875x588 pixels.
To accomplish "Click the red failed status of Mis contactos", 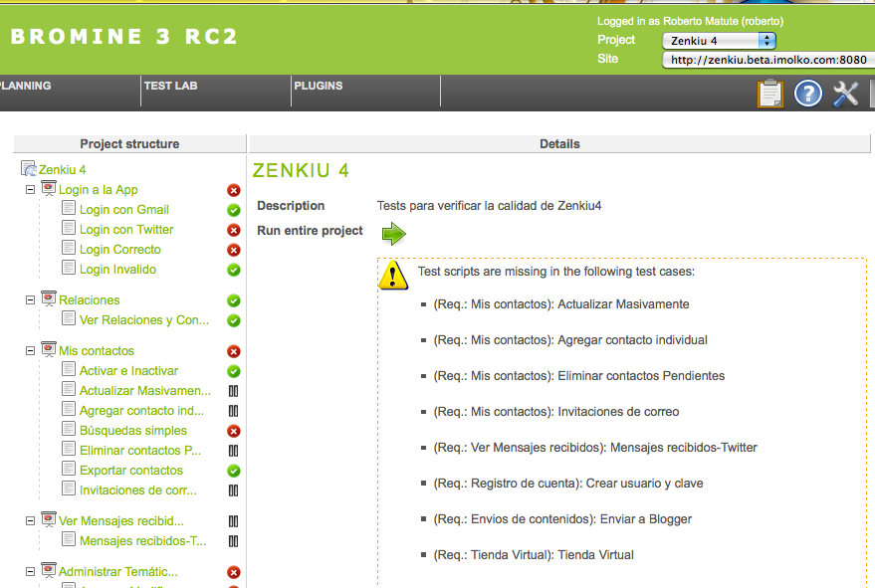I will 234,351.
